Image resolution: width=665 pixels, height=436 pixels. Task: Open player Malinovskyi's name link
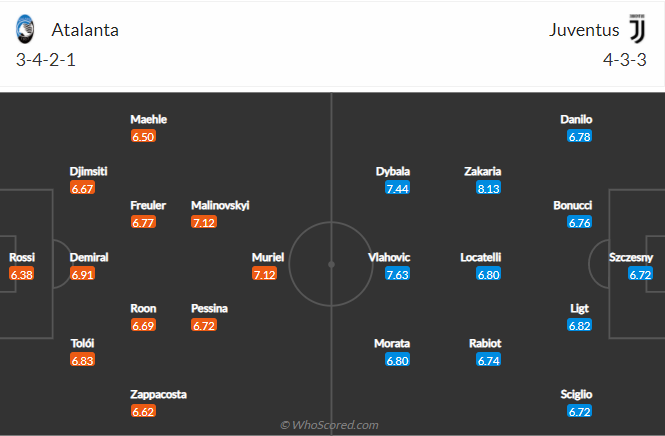point(220,205)
